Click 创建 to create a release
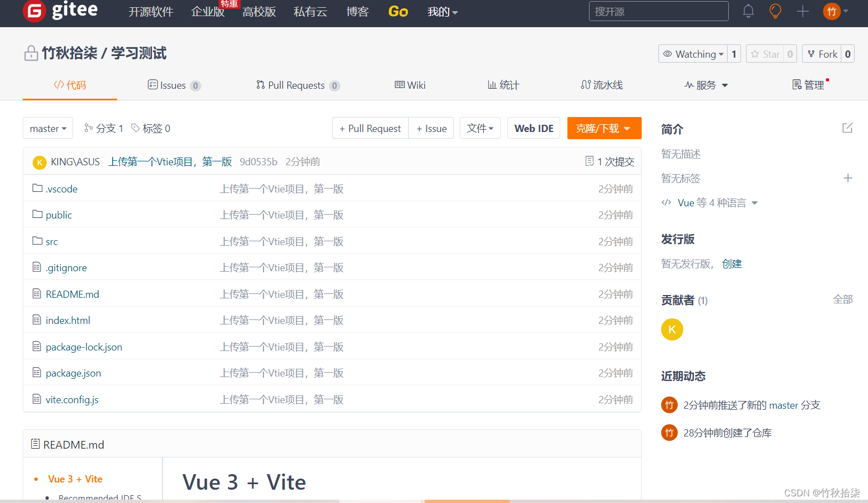The image size is (868, 503). (732, 263)
